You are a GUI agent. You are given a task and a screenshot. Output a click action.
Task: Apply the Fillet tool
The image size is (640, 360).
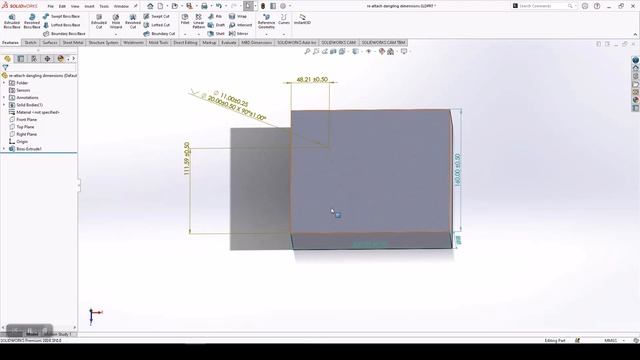[x=185, y=19]
